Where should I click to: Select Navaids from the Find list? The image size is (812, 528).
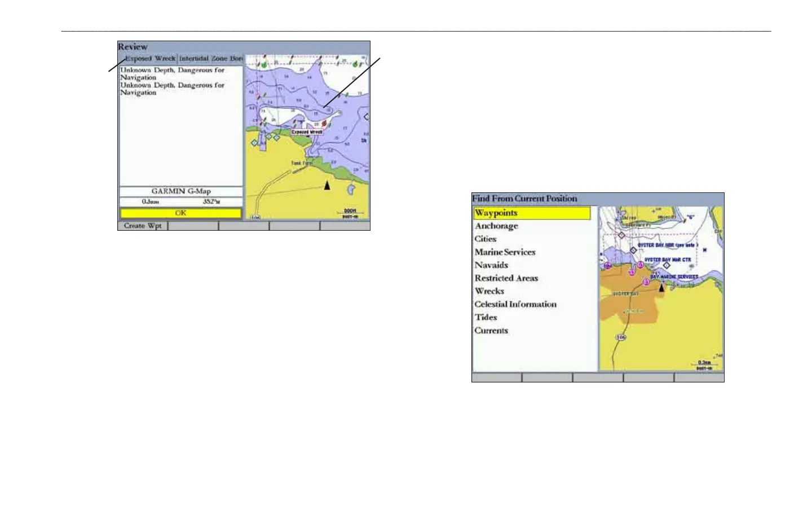click(x=491, y=265)
